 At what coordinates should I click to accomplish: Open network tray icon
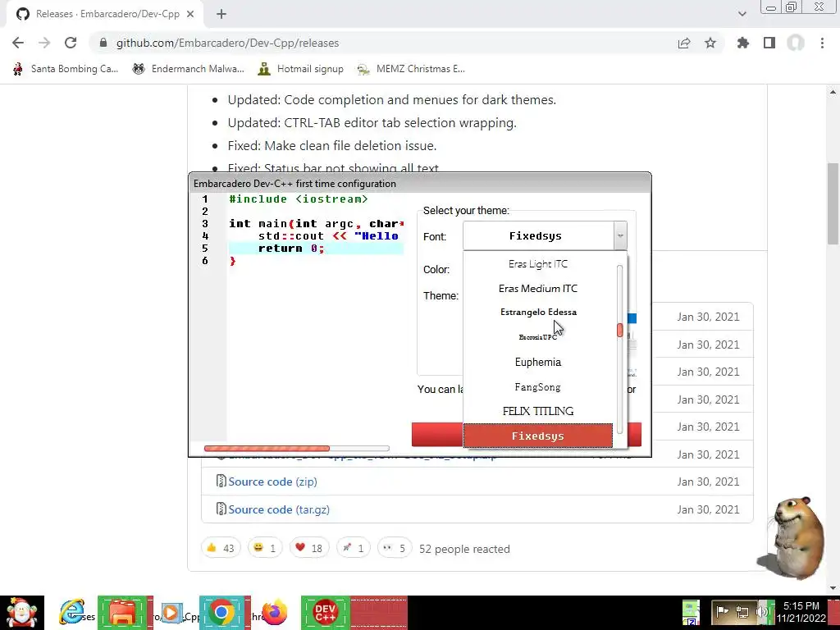[742, 611]
